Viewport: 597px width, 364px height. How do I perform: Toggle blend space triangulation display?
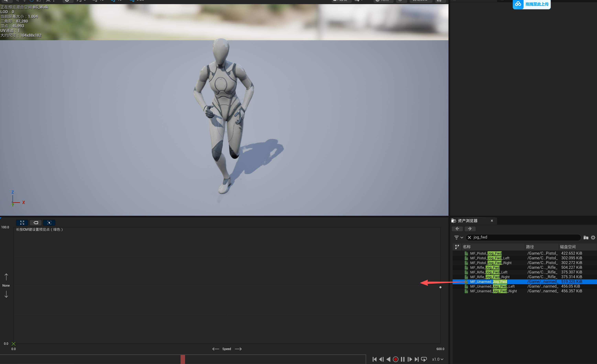point(22,223)
